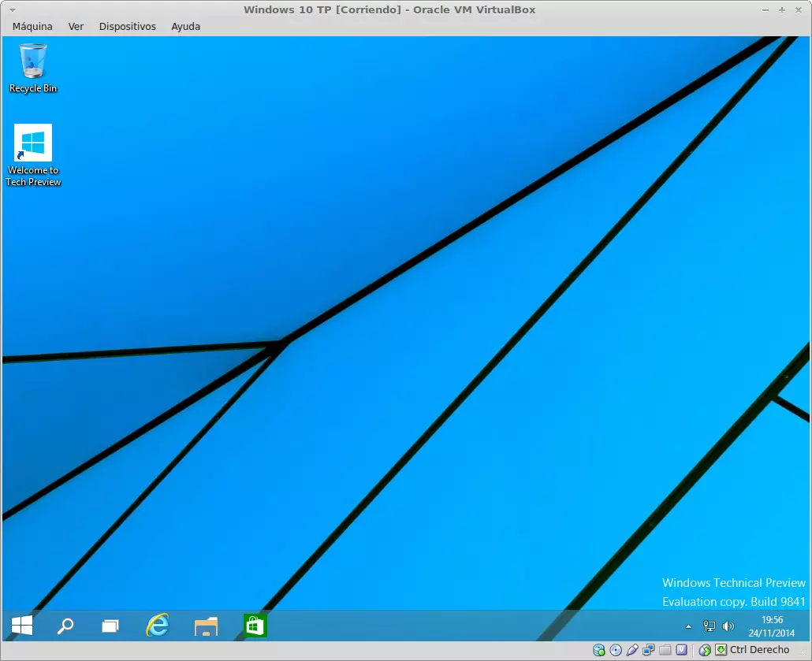Screen dimensions: 812x661
Task: Open File Explorer from the taskbar
Action: coord(206,626)
